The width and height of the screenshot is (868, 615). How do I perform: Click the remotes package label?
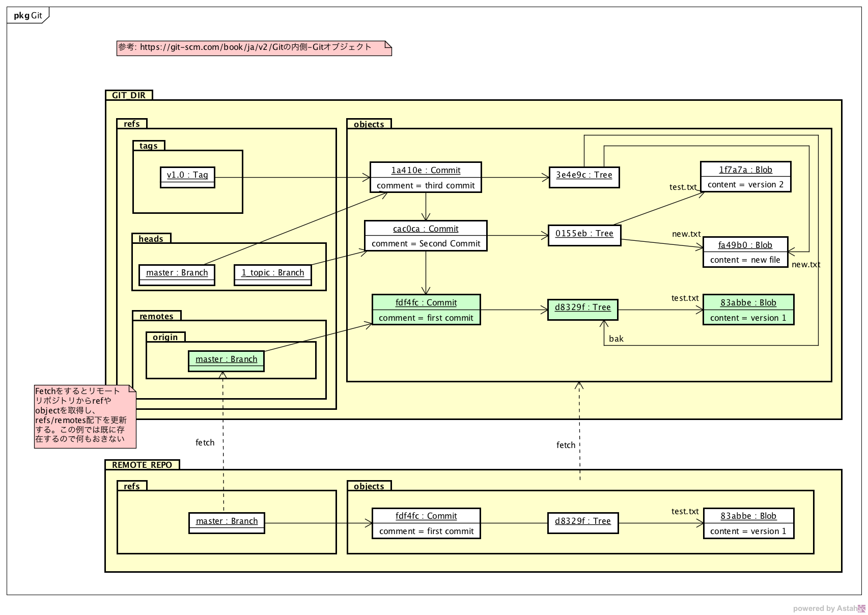(x=156, y=316)
